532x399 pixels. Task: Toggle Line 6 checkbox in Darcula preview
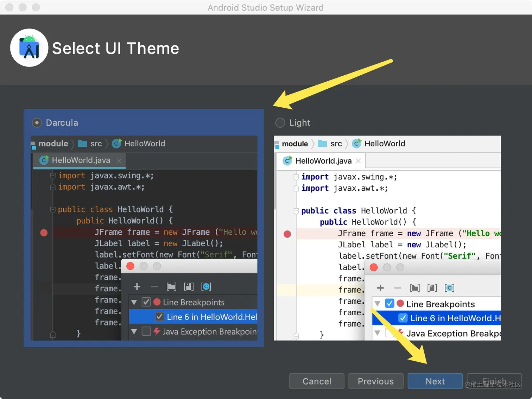point(159,317)
